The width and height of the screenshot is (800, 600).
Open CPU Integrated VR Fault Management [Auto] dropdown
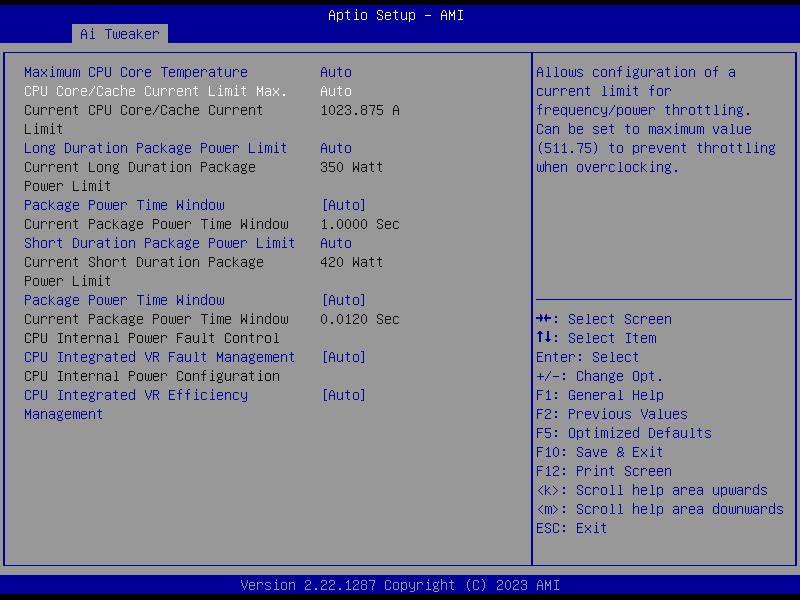[x=343, y=357]
